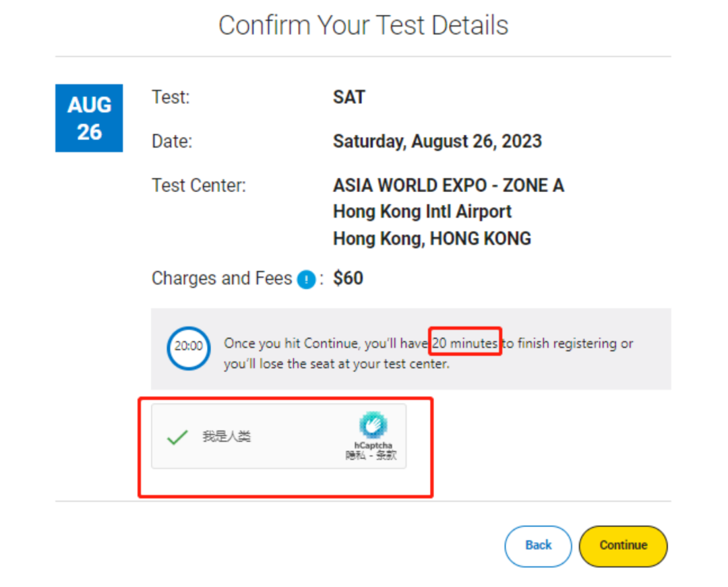Click the Hong Kong Intl Airport line
728x587 pixels.
pos(422,212)
